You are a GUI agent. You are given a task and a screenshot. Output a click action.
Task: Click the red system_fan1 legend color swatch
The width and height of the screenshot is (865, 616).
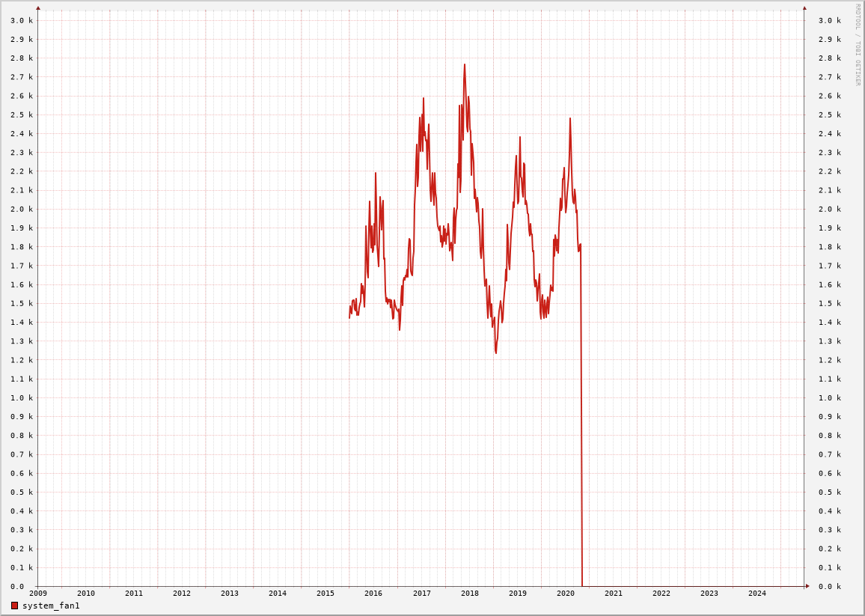14,606
